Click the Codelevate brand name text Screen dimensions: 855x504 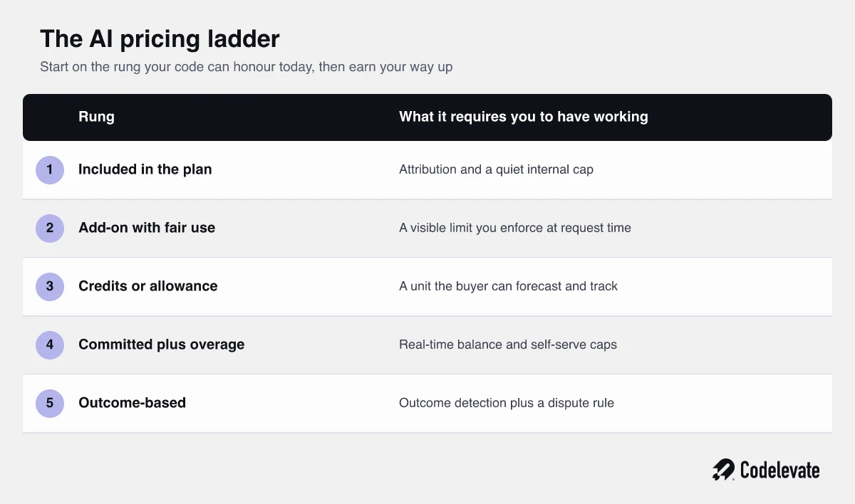coord(780,470)
